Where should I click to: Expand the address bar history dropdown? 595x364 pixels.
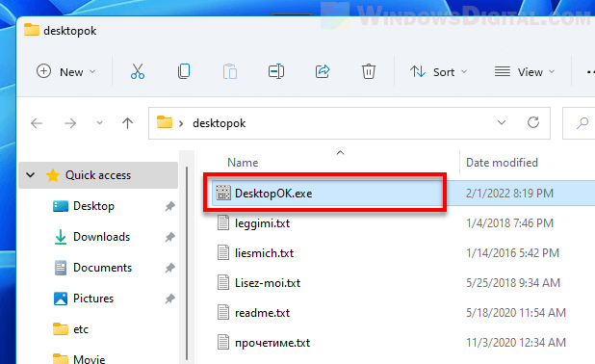point(502,122)
